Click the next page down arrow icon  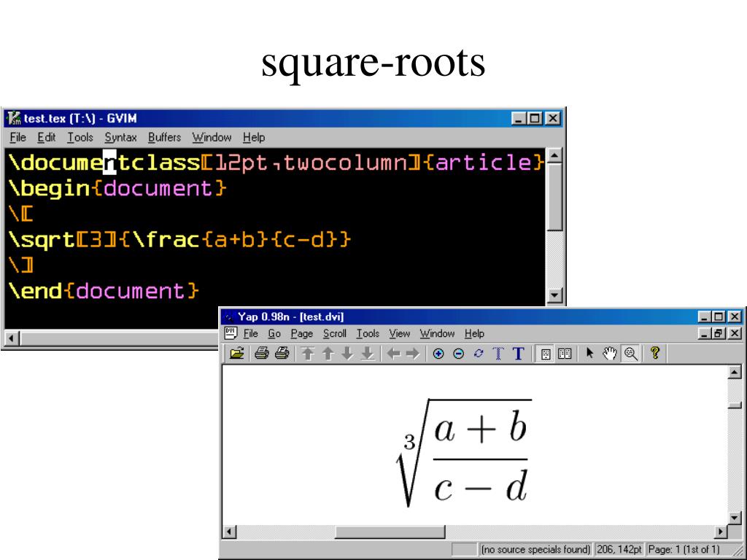point(347,354)
